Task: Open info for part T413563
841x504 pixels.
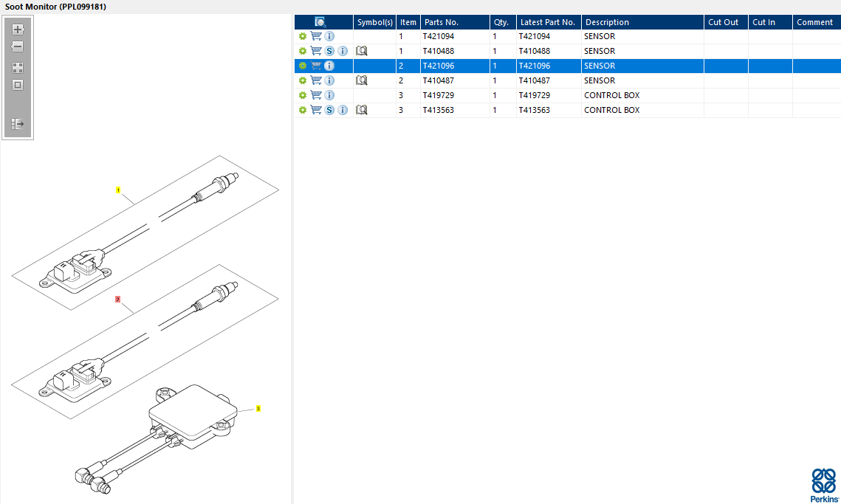Action: [x=343, y=110]
